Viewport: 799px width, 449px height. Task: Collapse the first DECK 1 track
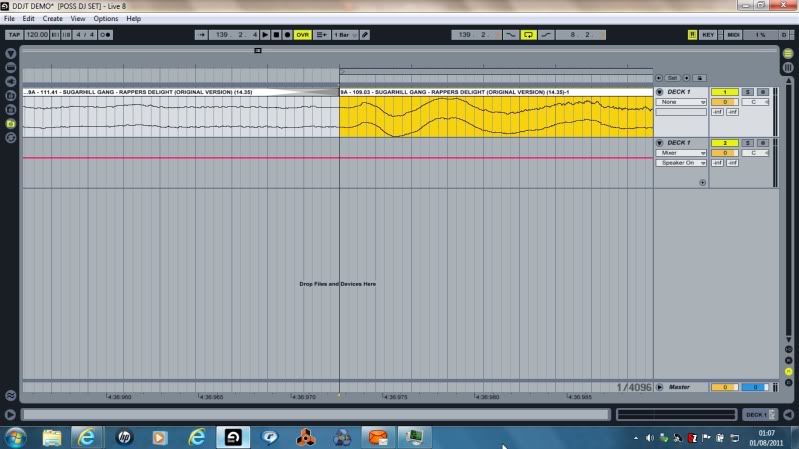pyautogui.click(x=659, y=92)
